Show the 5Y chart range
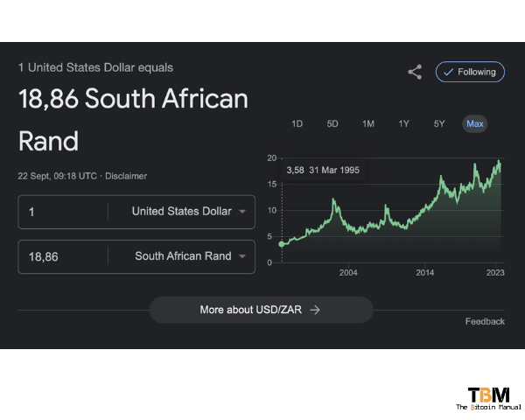 pos(439,124)
